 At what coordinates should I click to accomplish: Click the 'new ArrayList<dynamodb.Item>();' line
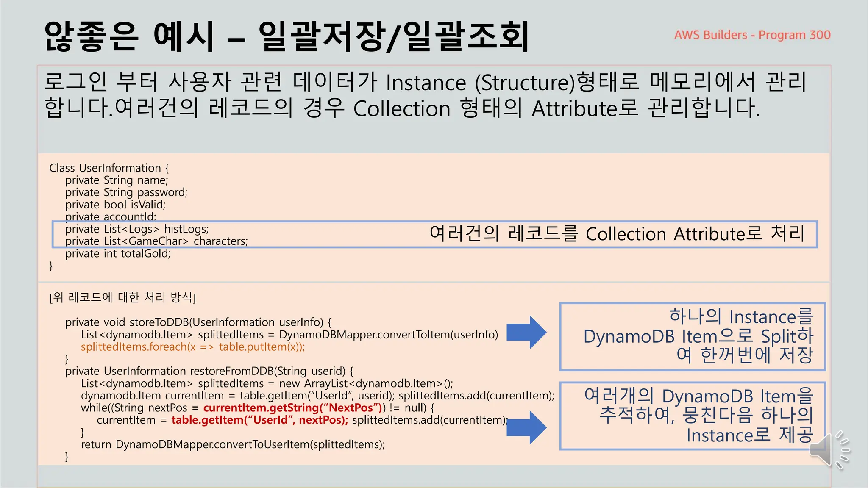267,384
